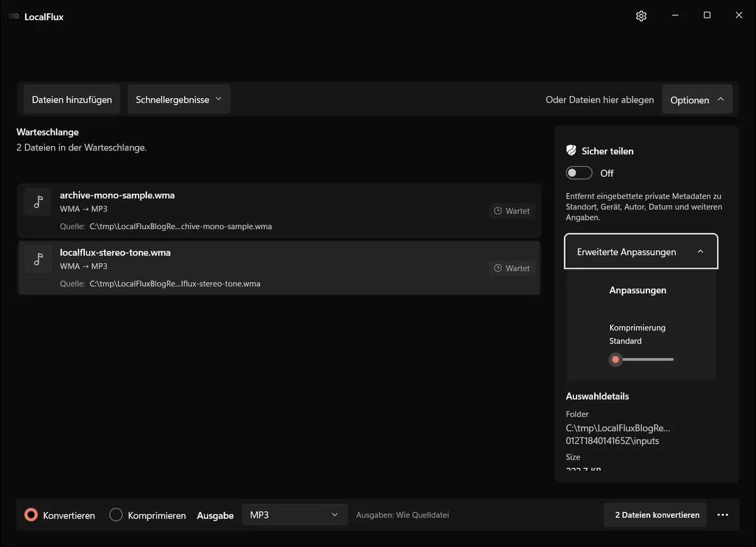Toggle the Sicher teilen switch
The width and height of the screenshot is (756, 547).
coord(579,173)
